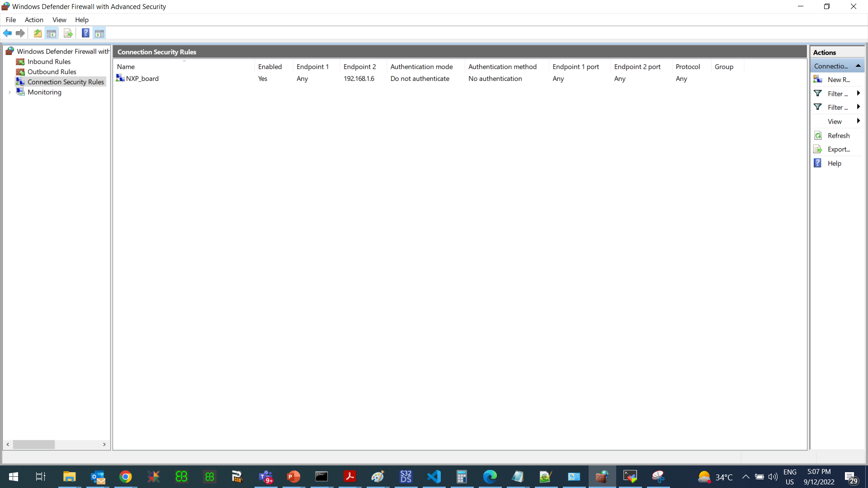Click the tree pane scroll left arrow
Image resolution: width=868 pixels, height=488 pixels.
(8, 445)
